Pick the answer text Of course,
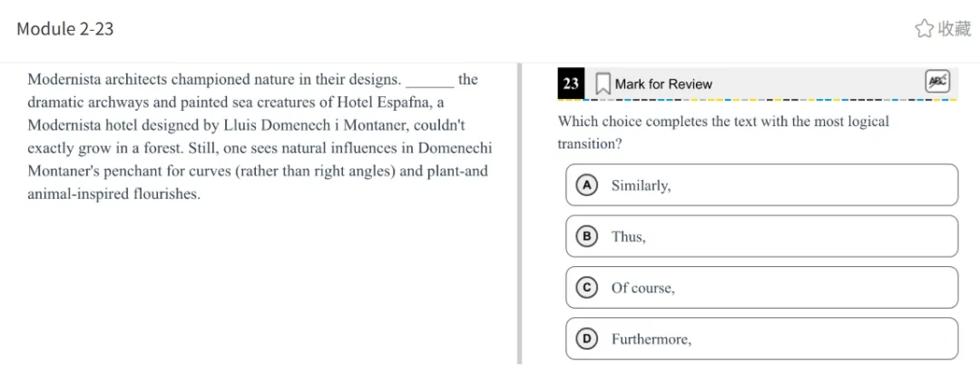The image size is (980, 377). (x=642, y=288)
